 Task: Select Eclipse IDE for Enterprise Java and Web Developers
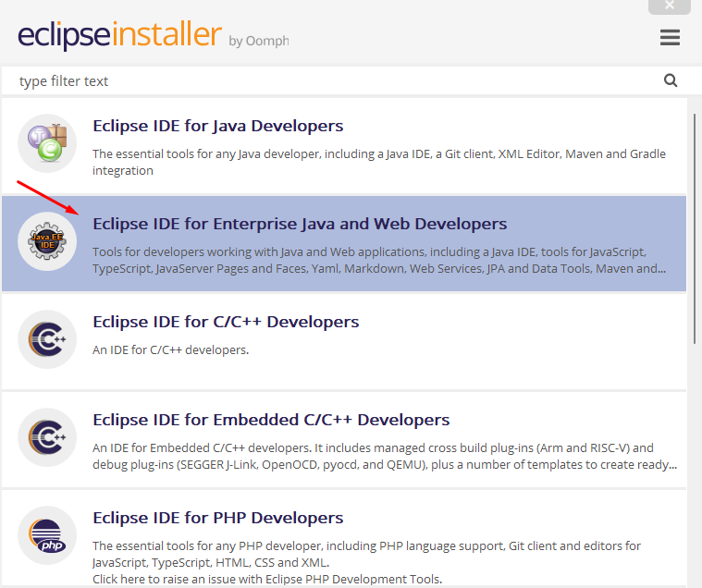(x=300, y=224)
